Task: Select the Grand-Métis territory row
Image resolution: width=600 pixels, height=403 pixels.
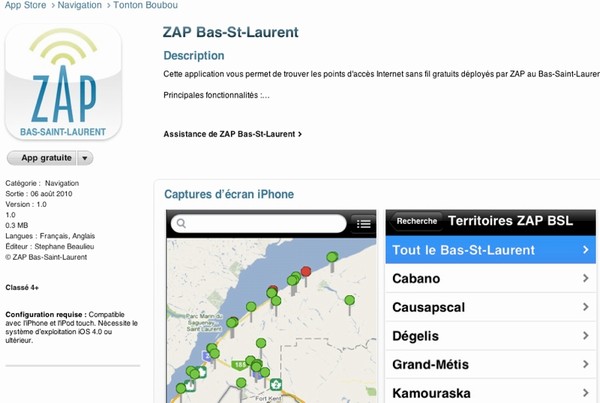Action: 491,364
